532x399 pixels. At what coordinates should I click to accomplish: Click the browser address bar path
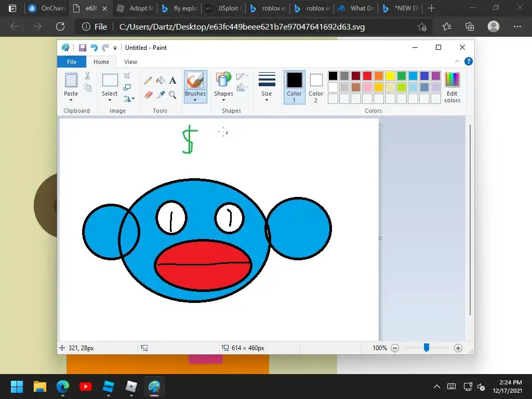point(242,27)
